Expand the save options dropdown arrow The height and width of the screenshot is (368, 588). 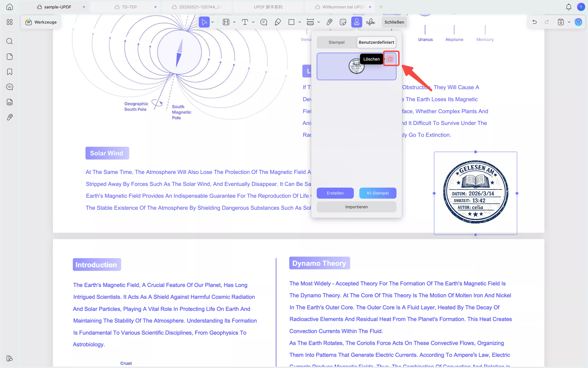coord(569,22)
